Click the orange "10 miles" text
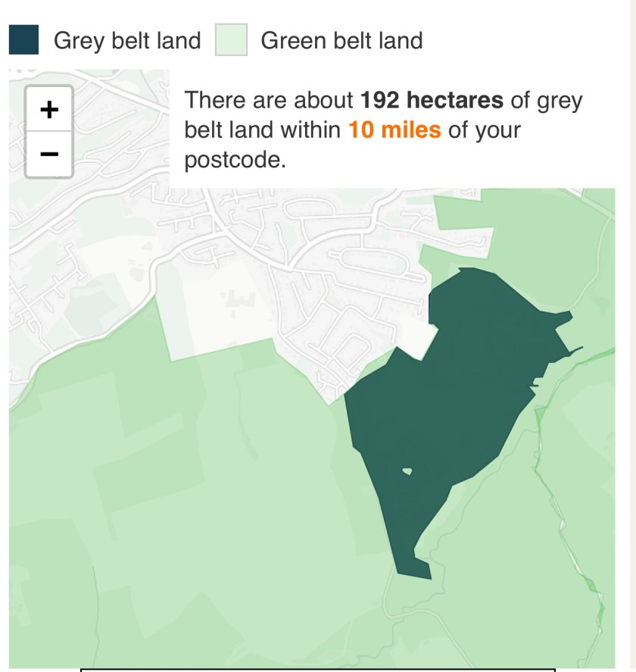636x672 pixels. click(x=394, y=130)
